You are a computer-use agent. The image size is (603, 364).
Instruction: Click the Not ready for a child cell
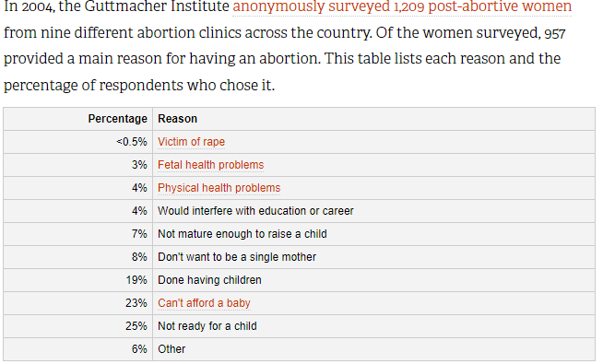coord(373,326)
